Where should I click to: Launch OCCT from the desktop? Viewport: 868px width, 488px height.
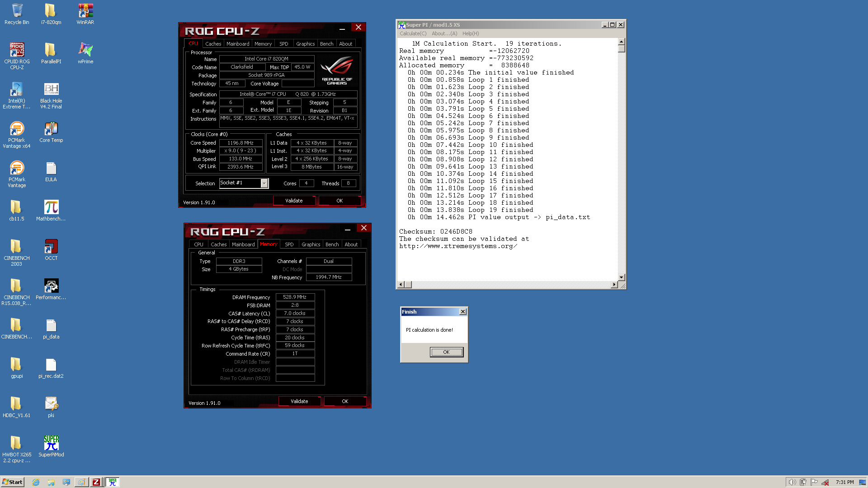click(51, 249)
